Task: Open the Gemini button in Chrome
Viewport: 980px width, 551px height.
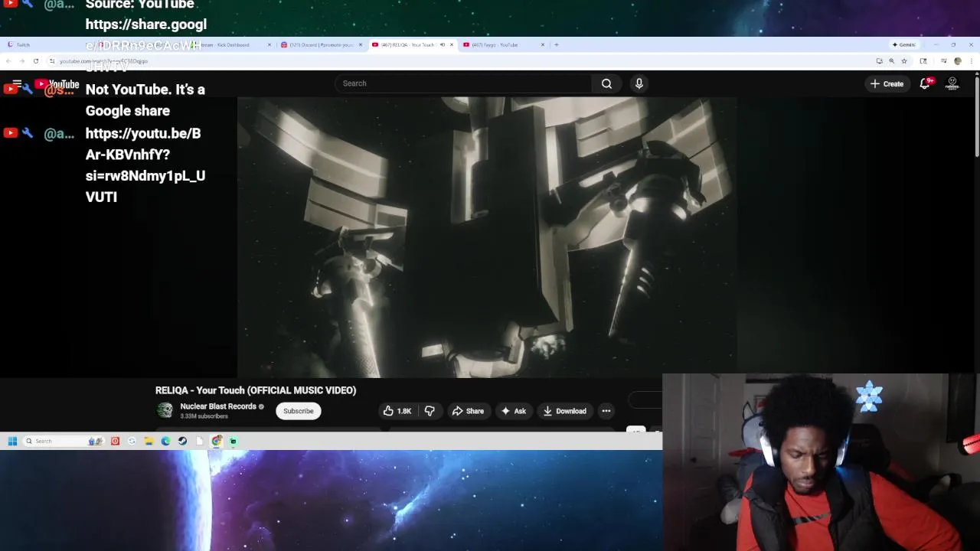Action: click(904, 44)
